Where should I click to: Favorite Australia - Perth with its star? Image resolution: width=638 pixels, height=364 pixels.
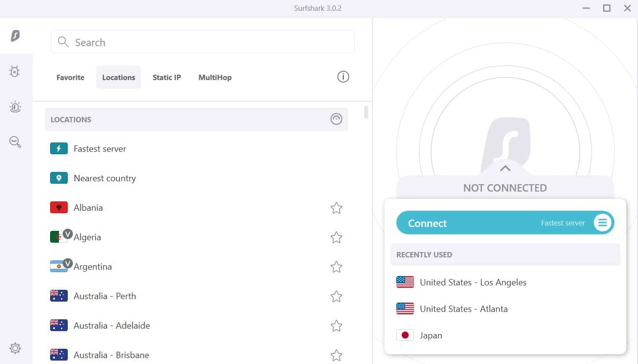pyautogui.click(x=336, y=296)
